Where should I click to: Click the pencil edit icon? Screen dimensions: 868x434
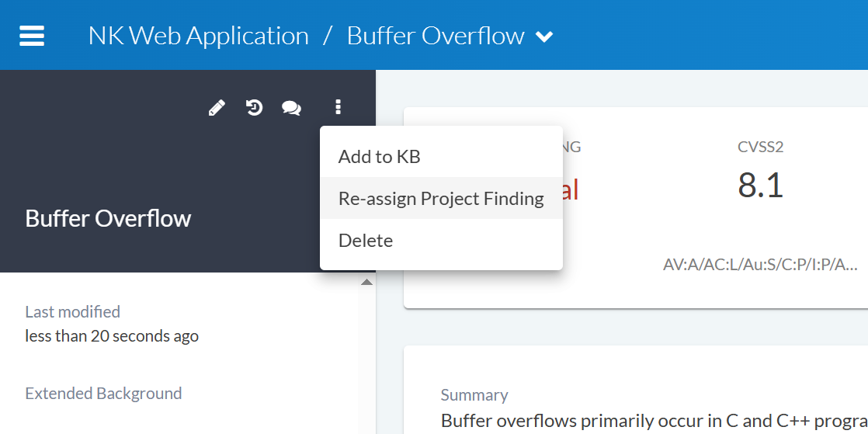coord(217,108)
